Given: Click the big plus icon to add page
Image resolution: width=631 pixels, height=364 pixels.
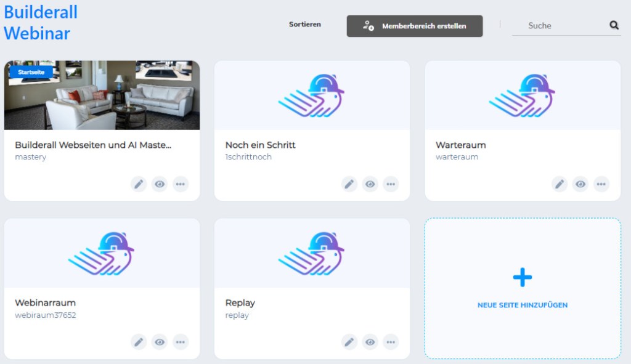Looking at the screenshot, I should [x=522, y=278].
